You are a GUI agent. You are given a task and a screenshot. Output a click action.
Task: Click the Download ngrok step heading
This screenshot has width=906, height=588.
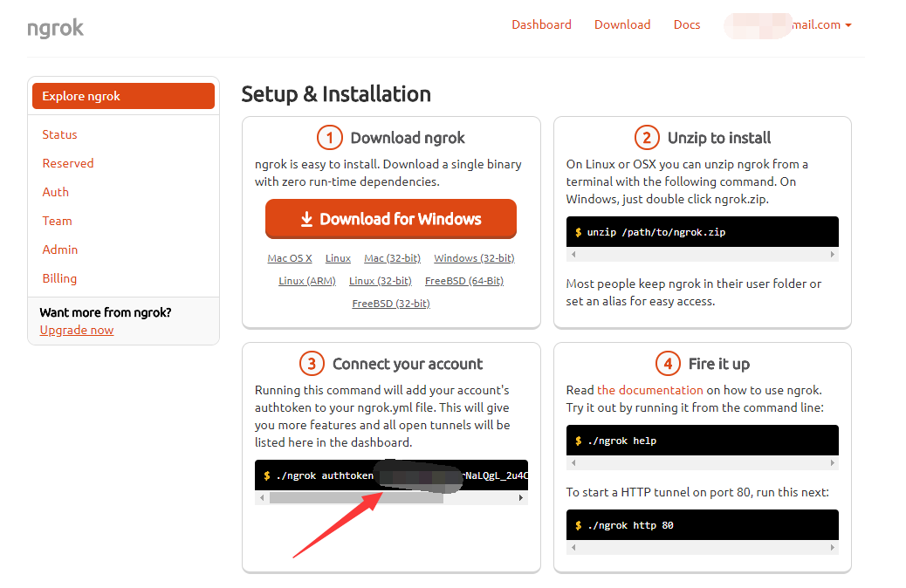[408, 138]
